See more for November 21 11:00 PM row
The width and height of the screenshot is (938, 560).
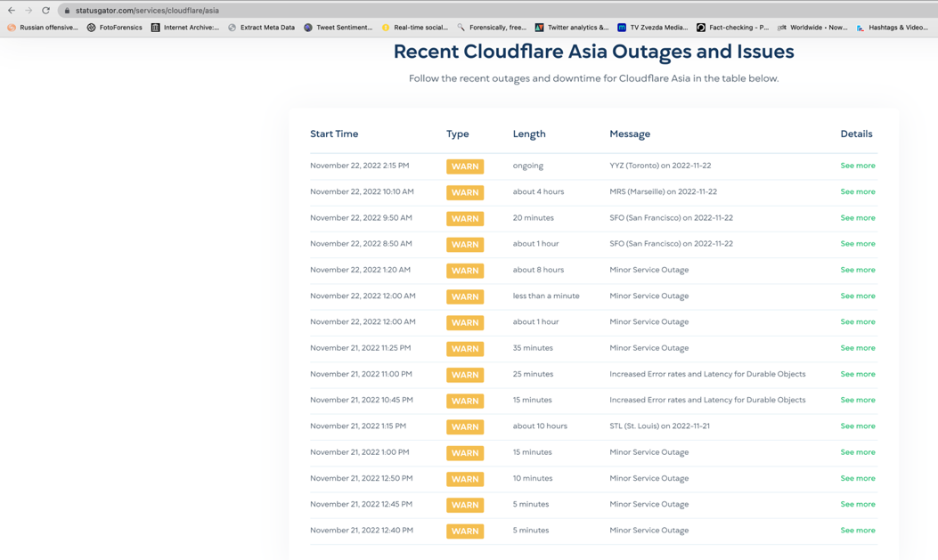[x=858, y=374]
